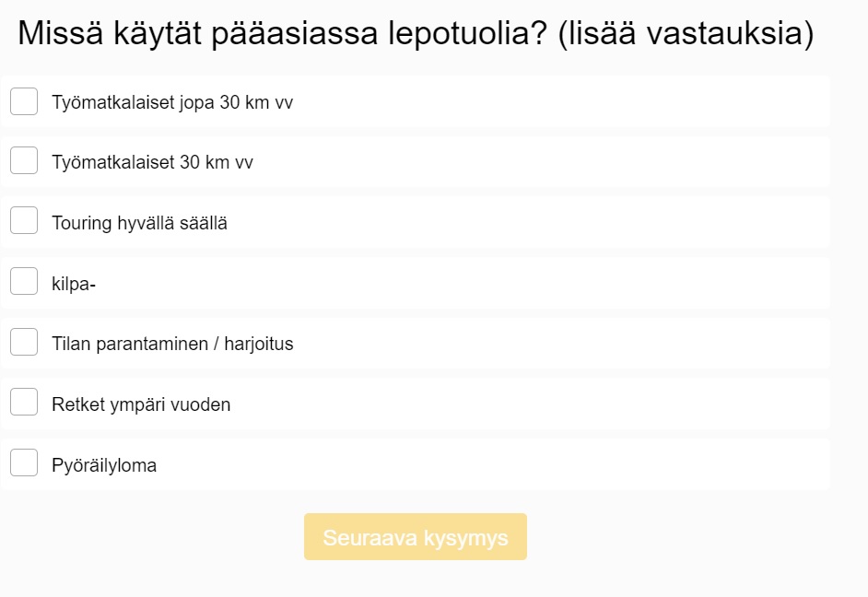This screenshot has height=597, width=868.
Task: Click the 'Tilan parantaminen / harjoitus' label text
Action: point(172,344)
